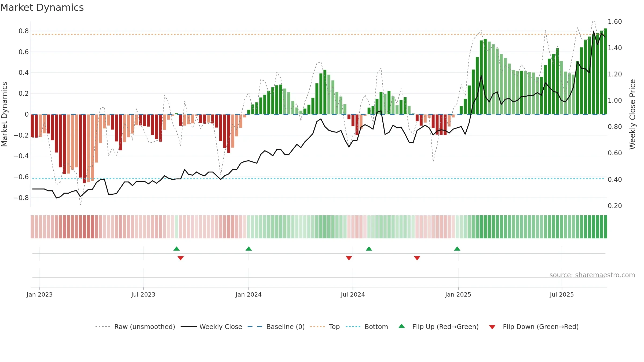Toggle the Weekly Close legend entry
The image size is (644, 362).
[x=211, y=327]
